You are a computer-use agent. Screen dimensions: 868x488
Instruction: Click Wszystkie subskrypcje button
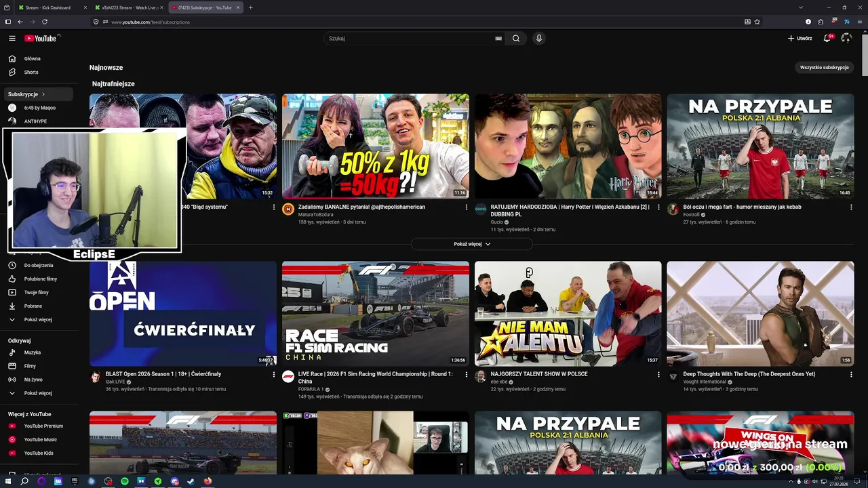tap(824, 68)
